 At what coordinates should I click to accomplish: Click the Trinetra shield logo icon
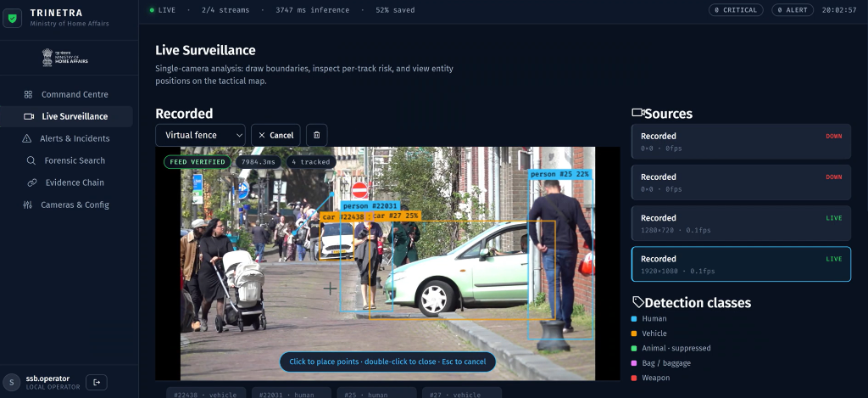click(12, 18)
